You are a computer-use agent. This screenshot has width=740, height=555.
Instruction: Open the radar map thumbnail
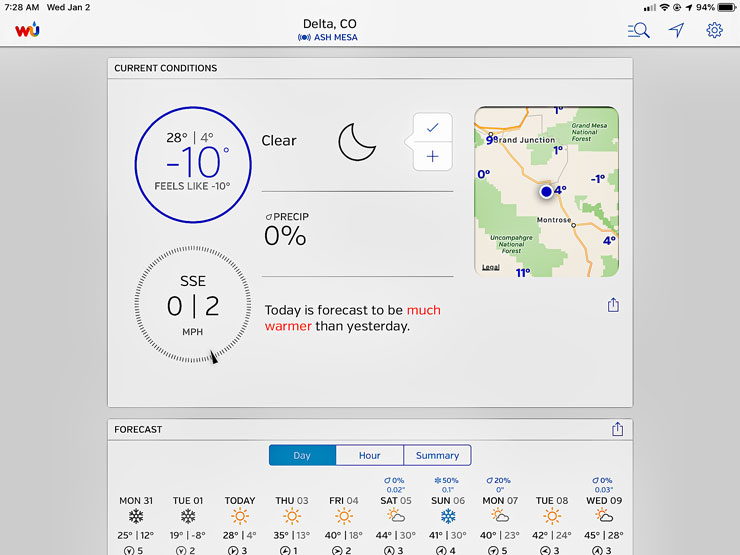(546, 191)
